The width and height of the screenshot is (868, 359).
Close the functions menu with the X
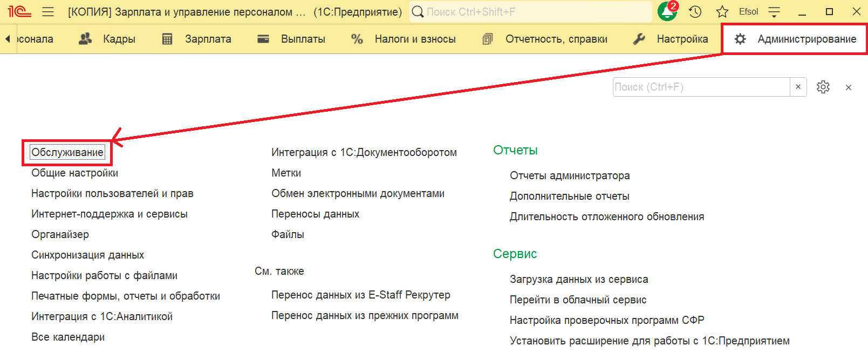(x=849, y=87)
